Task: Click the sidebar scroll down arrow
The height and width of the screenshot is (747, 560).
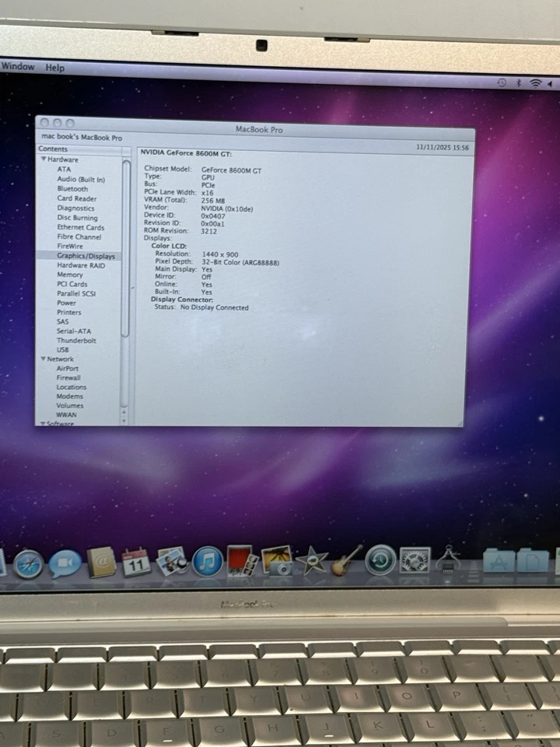Action: [124, 421]
